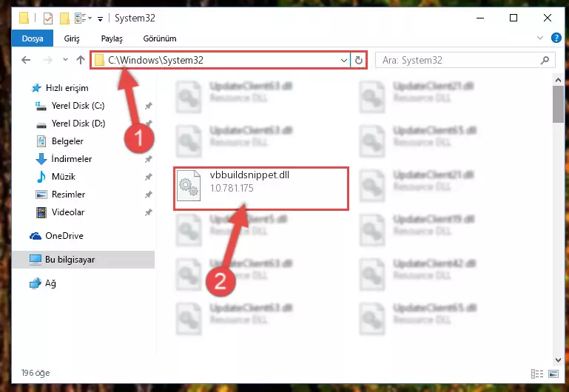
Task: Click the scroll up arrow of file list
Action: (x=558, y=80)
